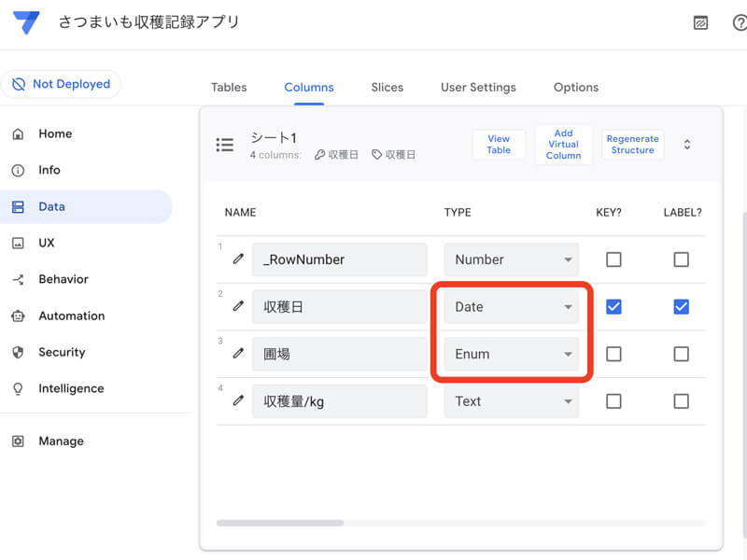Switch to the Slices tab
747x560 pixels.
(x=387, y=87)
